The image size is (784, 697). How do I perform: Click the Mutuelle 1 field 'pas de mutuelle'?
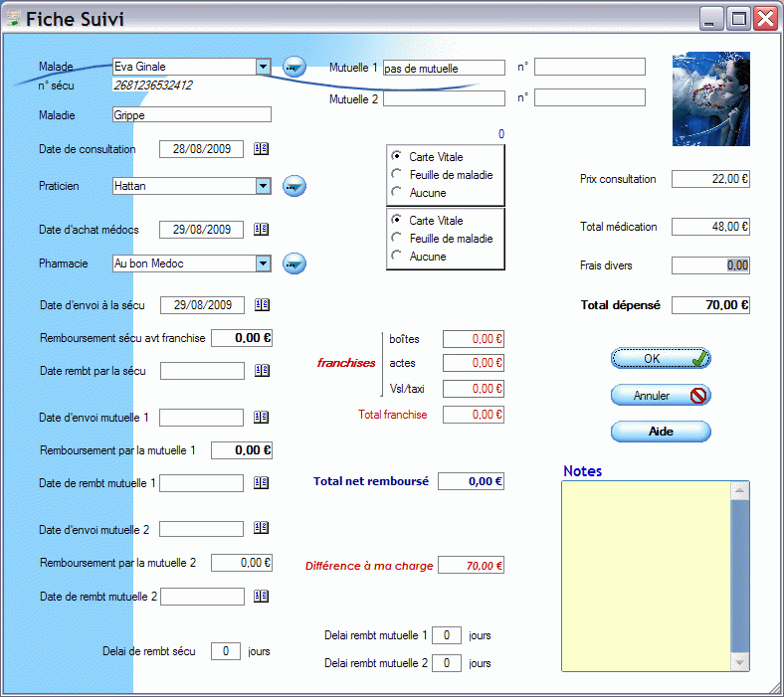pos(444,68)
